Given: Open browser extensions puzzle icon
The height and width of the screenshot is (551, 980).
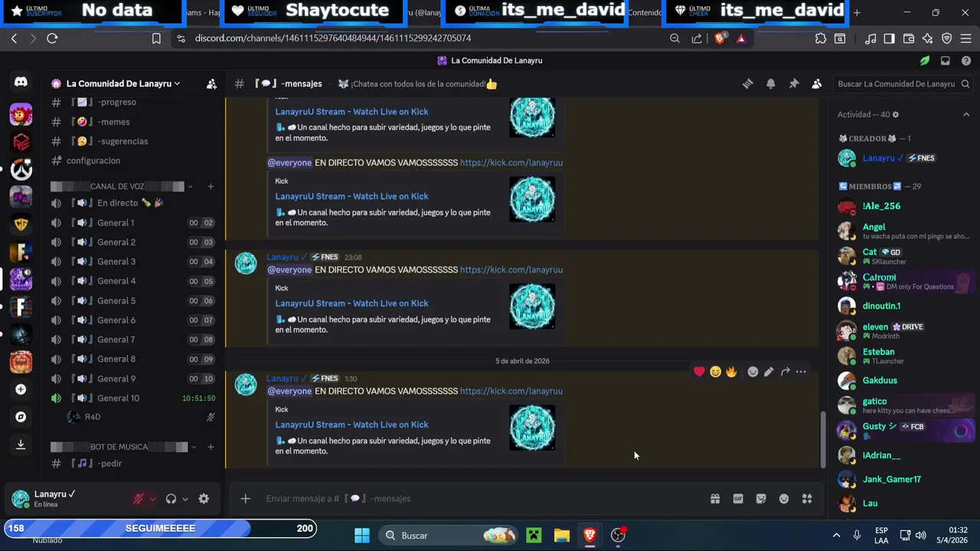Looking at the screenshot, I should tap(821, 37).
